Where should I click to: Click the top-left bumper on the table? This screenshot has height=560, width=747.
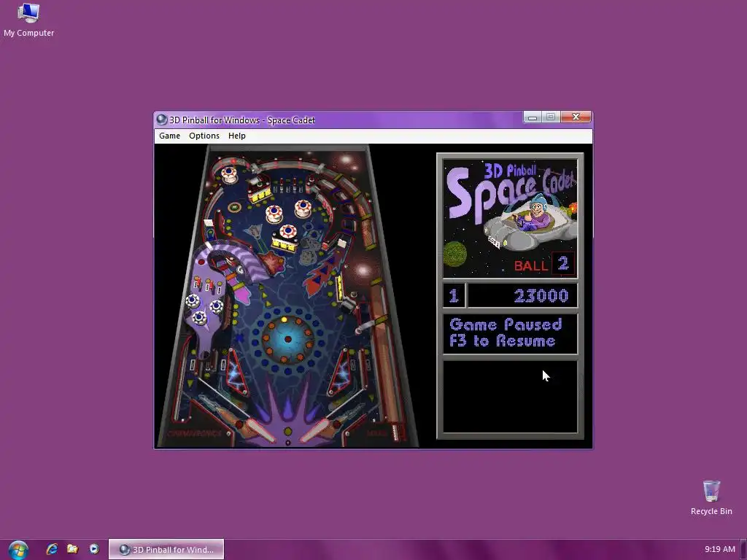[229, 175]
